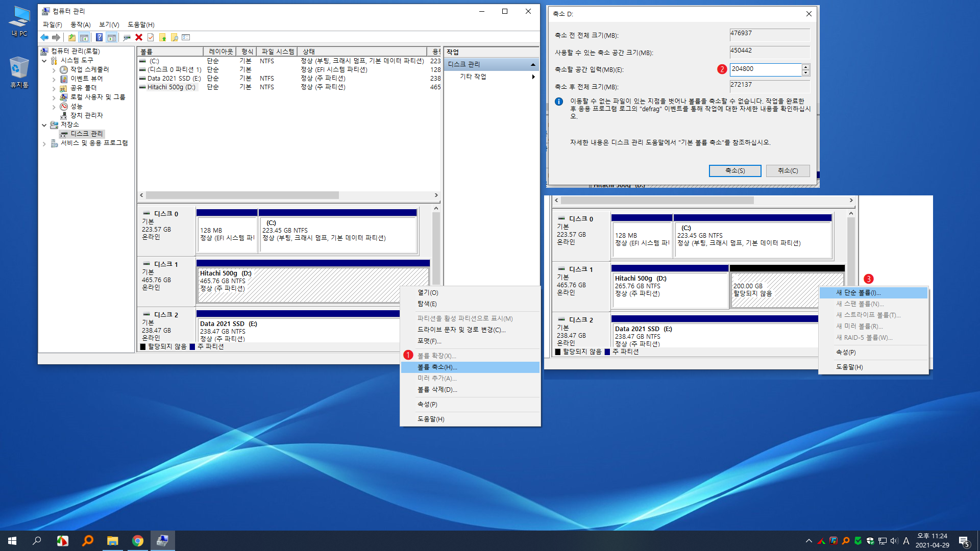The image size is (980, 551).
Task: Open the Windows Start button
Action: point(12,541)
